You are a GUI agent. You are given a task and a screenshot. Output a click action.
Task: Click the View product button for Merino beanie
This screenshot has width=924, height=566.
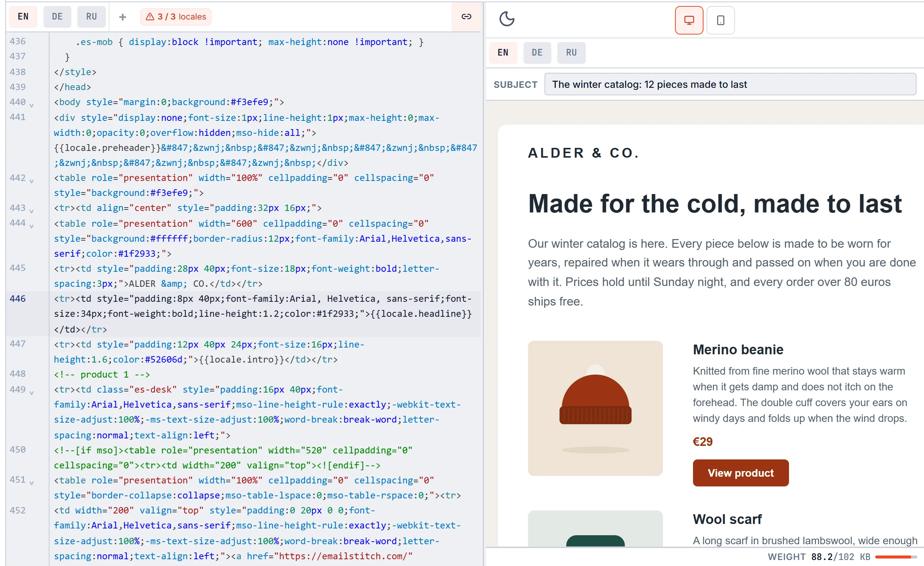pos(741,473)
